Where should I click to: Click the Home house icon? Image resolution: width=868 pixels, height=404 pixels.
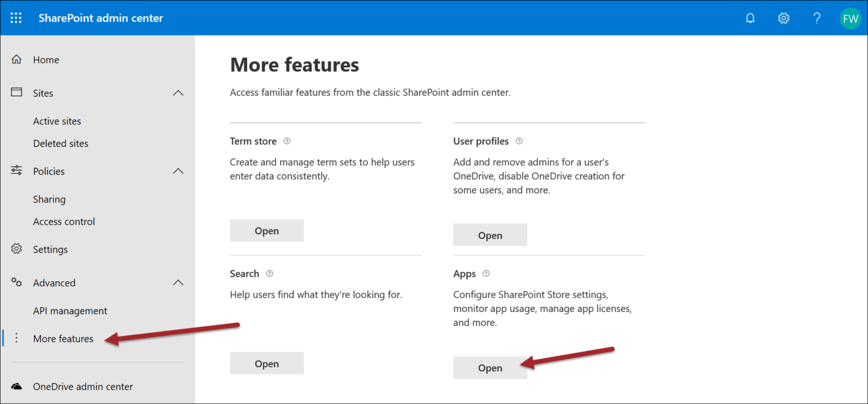point(16,60)
